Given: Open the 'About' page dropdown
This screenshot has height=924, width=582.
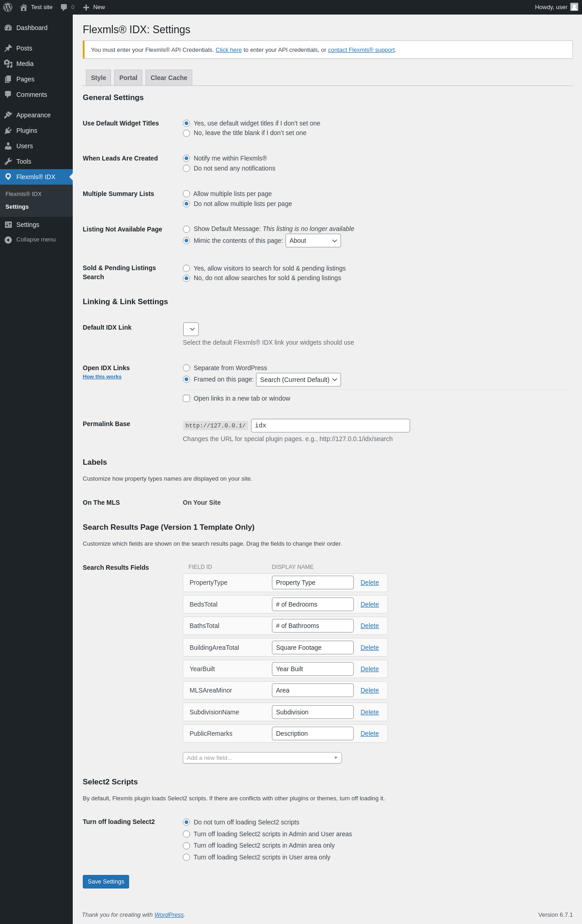Looking at the screenshot, I should pos(313,241).
